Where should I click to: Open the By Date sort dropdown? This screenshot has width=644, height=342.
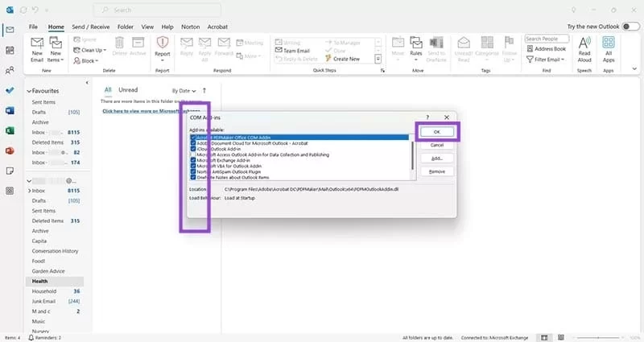(184, 90)
